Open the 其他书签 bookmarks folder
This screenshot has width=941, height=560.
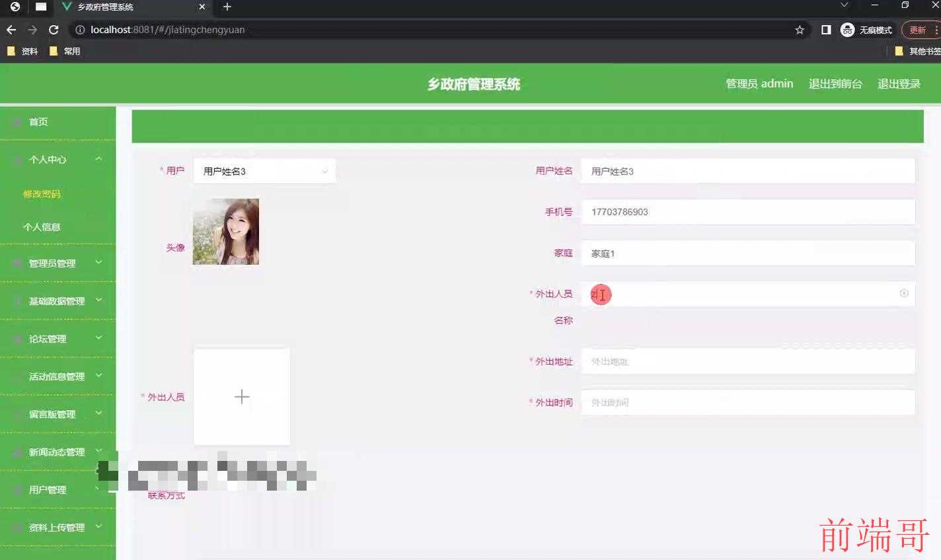coord(918,51)
